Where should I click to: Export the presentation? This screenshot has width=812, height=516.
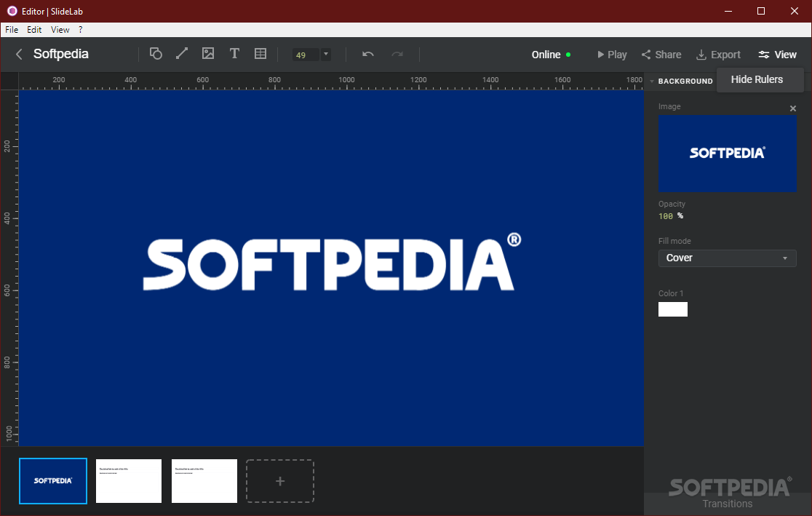pyautogui.click(x=718, y=55)
